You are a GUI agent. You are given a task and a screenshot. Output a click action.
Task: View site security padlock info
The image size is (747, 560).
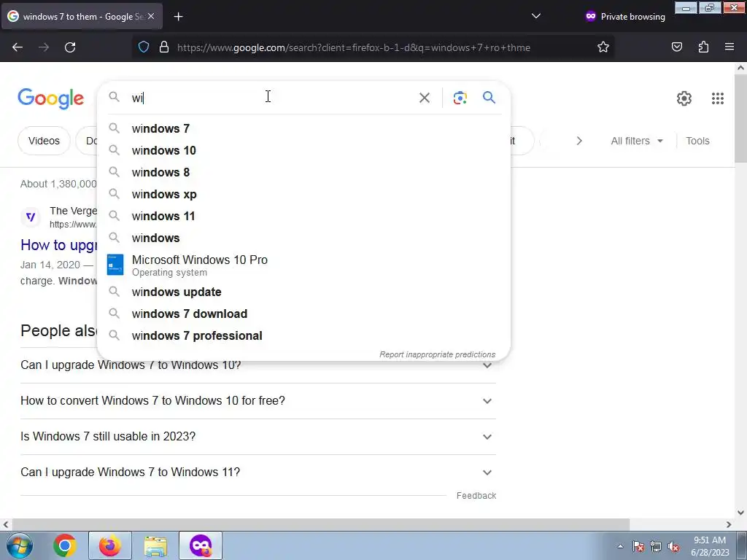tap(164, 47)
